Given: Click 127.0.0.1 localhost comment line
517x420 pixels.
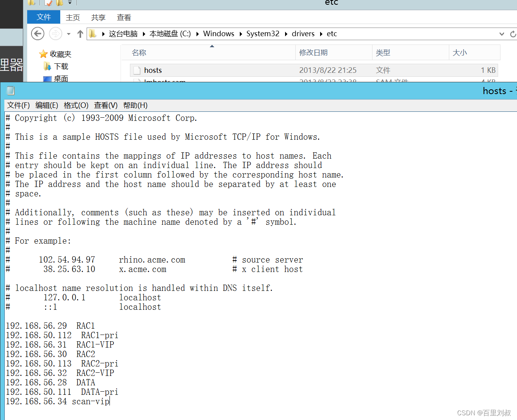Looking at the screenshot, I should [x=83, y=298].
